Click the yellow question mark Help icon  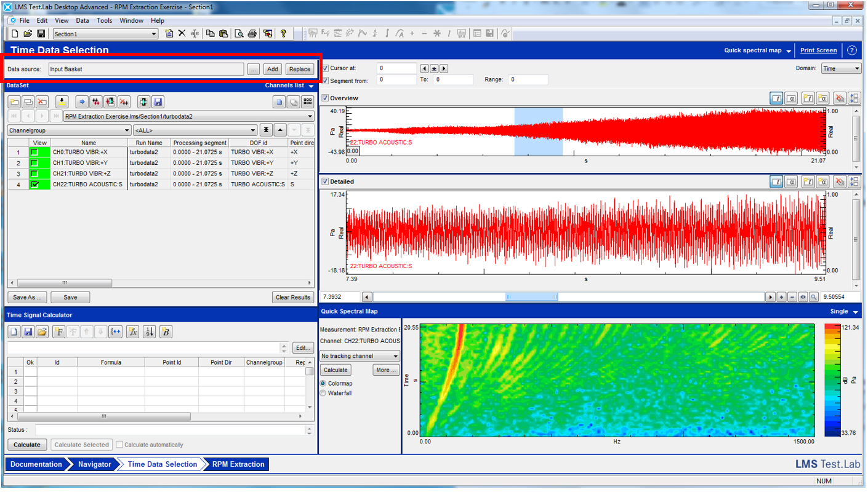pyautogui.click(x=283, y=34)
